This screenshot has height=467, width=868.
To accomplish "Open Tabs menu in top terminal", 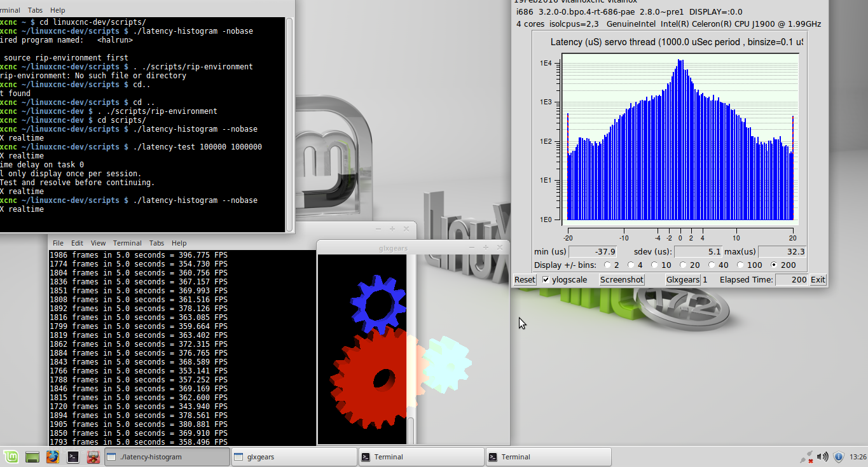I will click(35, 10).
